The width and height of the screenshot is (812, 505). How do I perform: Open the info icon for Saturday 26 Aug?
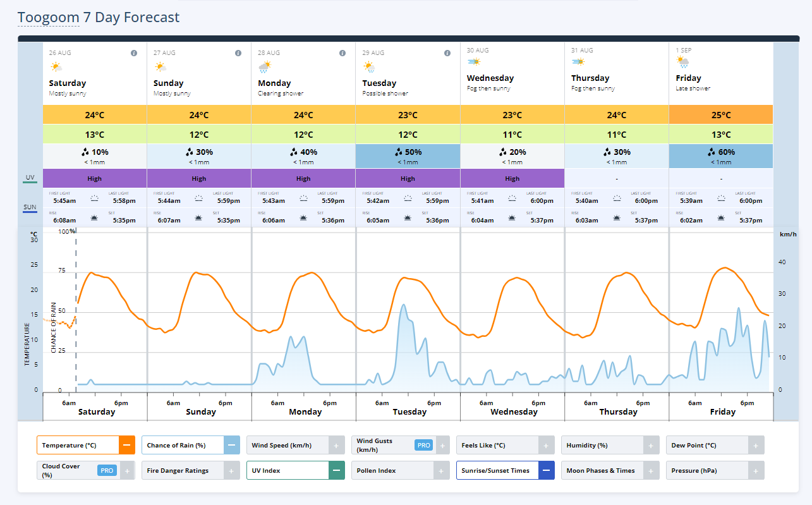pyautogui.click(x=134, y=53)
